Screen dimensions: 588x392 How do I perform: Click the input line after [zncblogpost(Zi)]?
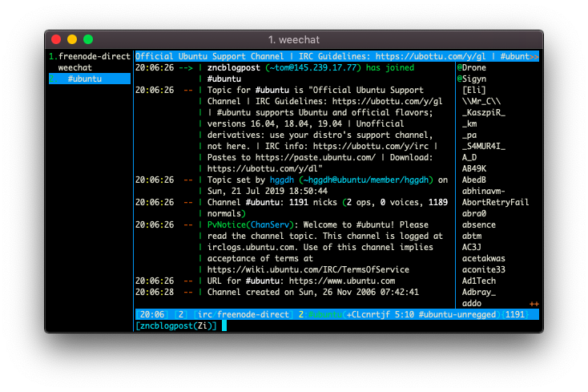(x=381, y=325)
